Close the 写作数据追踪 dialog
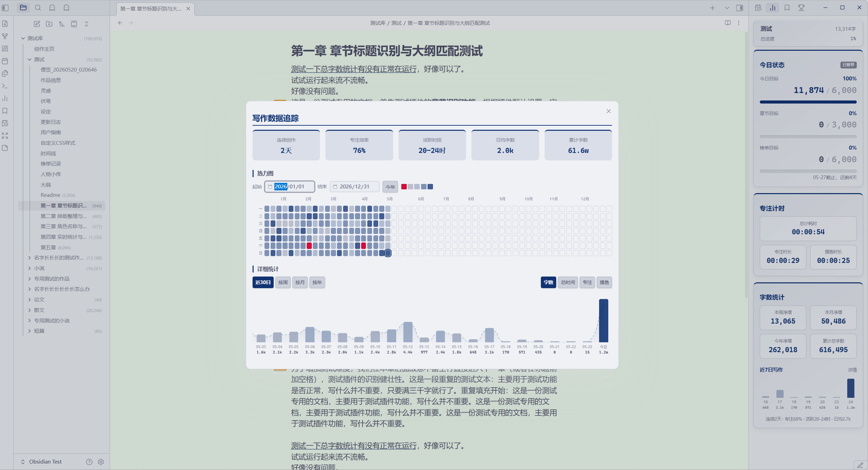This screenshot has height=470, width=868. pyautogui.click(x=609, y=111)
